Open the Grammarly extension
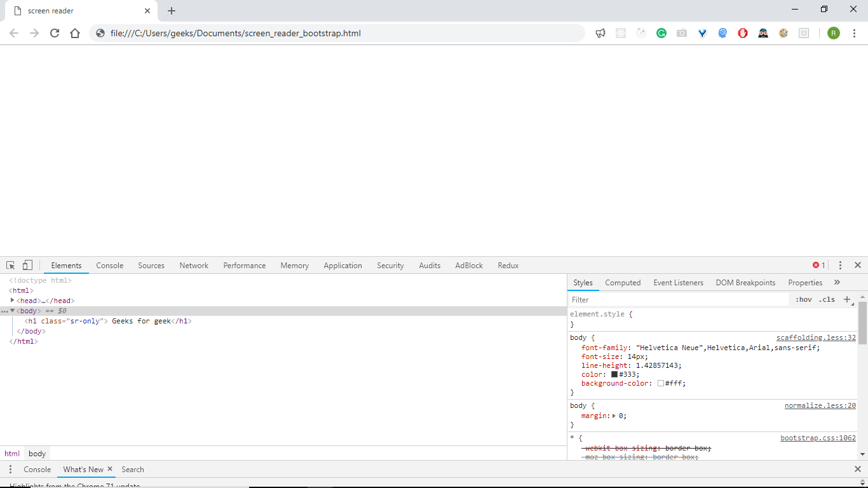Image resolution: width=868 pixels, height=488 pixels. pos(661,32)
